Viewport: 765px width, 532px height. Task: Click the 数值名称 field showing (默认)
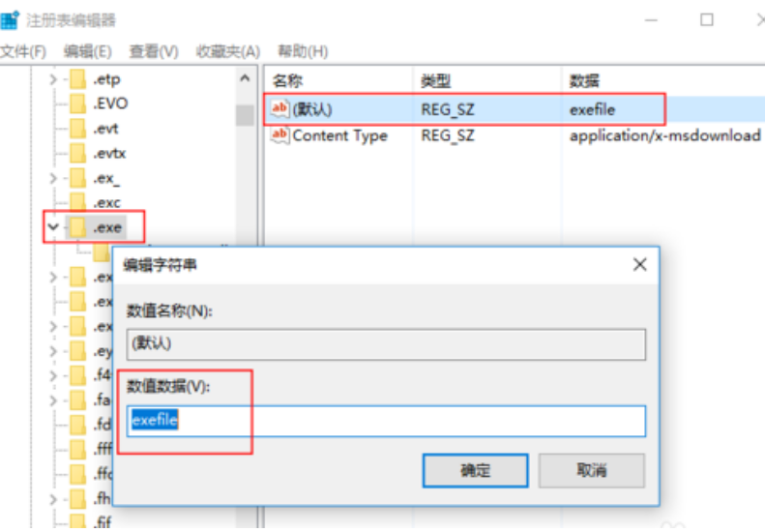pos(386,344)
